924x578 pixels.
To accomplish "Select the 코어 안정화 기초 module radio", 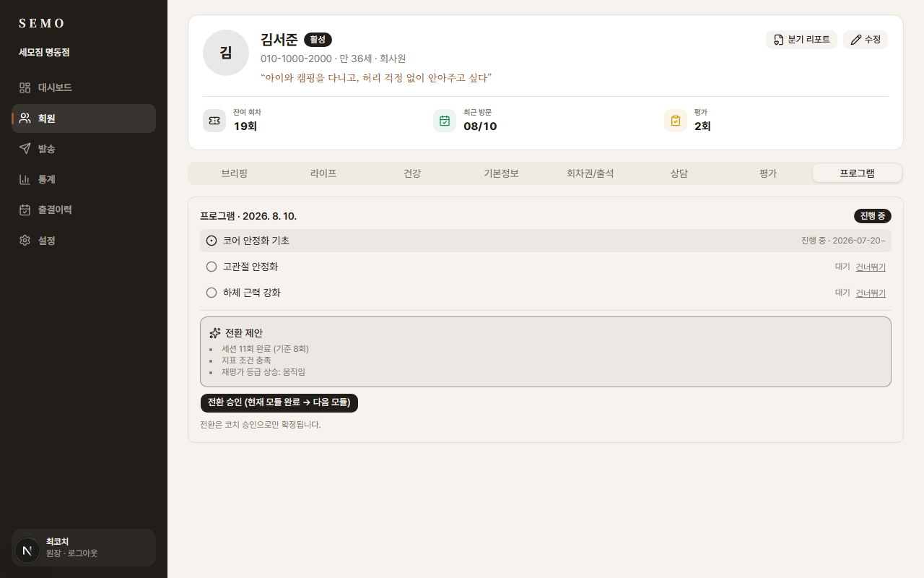I will pos(212,241).
